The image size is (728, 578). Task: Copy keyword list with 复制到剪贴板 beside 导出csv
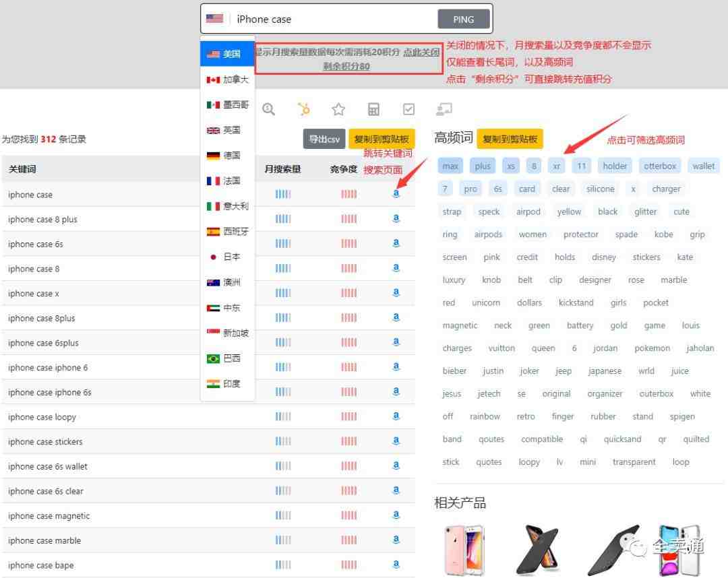pos(381,139)
